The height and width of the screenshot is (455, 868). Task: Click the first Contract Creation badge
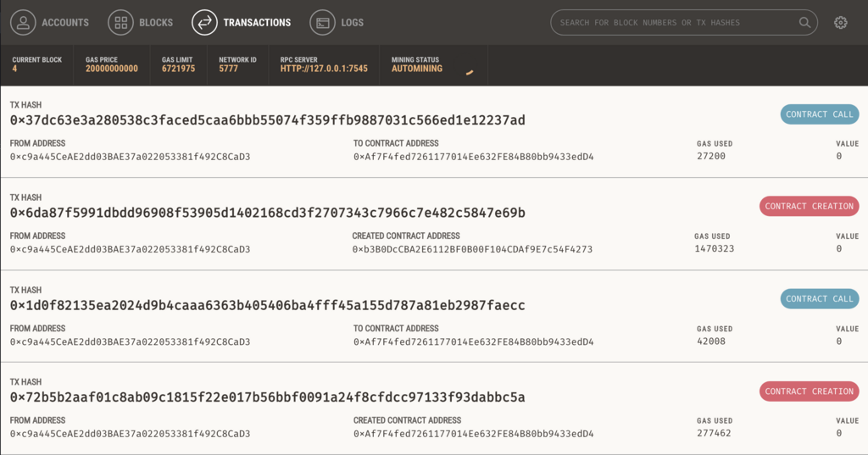tap(809, 207)
